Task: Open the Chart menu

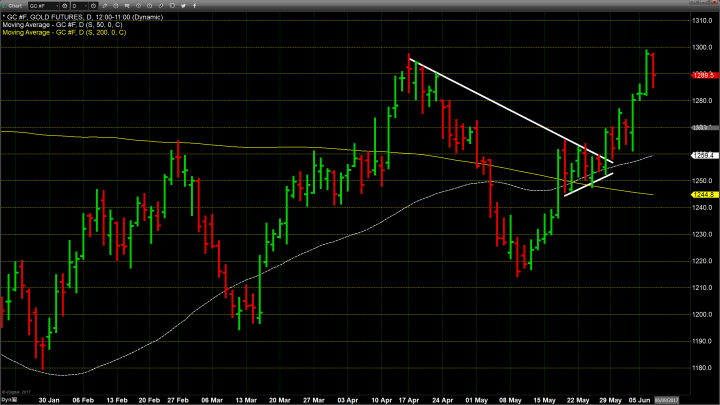Action: pos(17,6)
